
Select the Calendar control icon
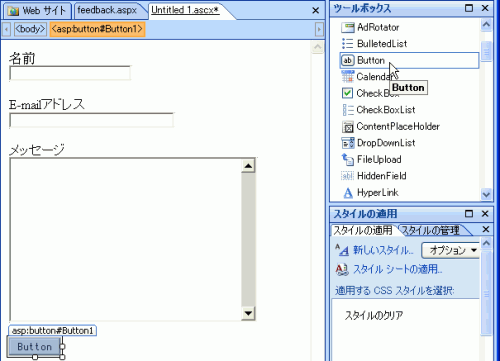(347, 77)
